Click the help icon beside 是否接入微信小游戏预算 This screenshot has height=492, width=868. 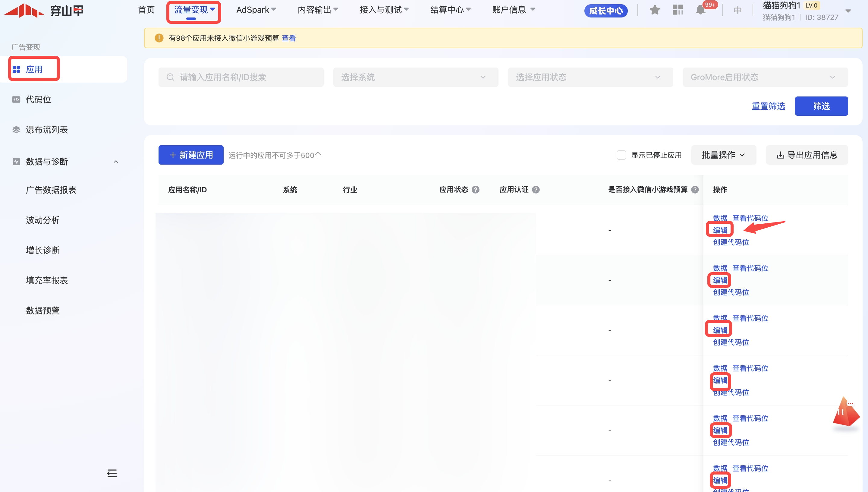695,190
